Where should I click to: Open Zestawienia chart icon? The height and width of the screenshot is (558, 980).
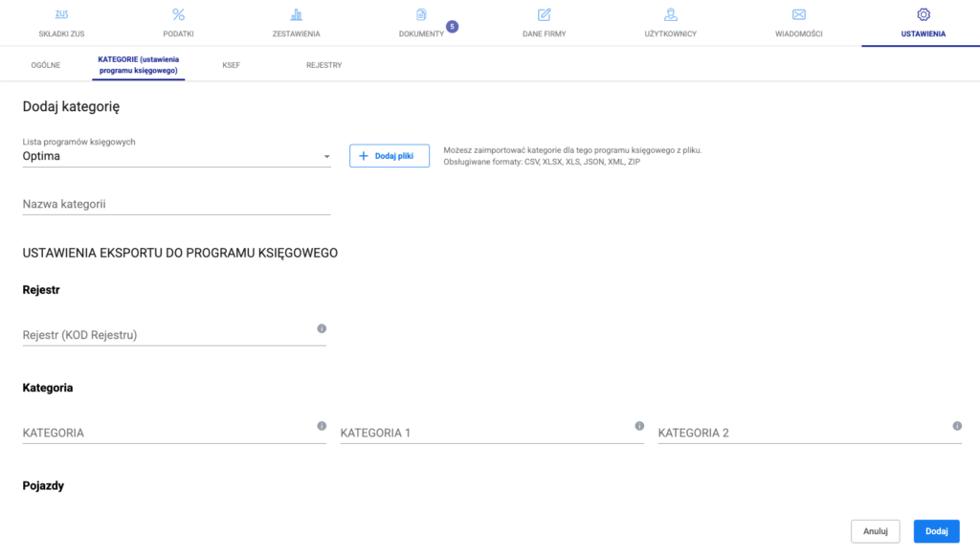tap(297, 14)
